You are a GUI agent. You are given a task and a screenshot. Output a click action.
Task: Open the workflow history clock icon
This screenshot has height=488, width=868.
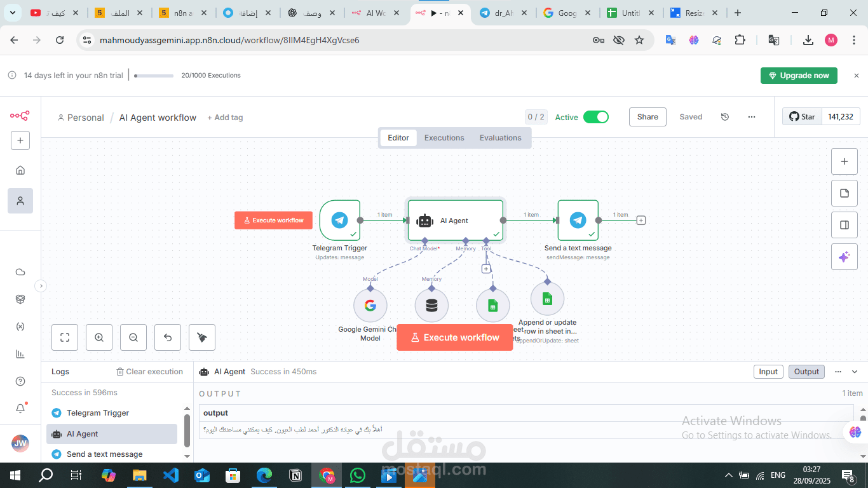(725, 117)
